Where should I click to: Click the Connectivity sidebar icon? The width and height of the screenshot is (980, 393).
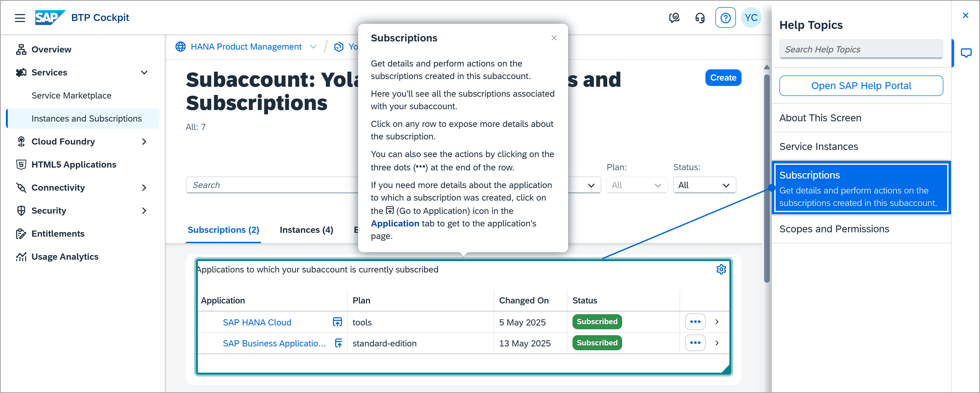pos(21,187)
